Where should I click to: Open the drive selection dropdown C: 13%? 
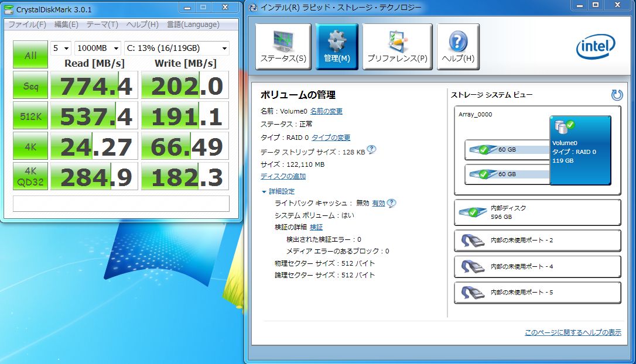pyautogui.click(x=176, y=48)
